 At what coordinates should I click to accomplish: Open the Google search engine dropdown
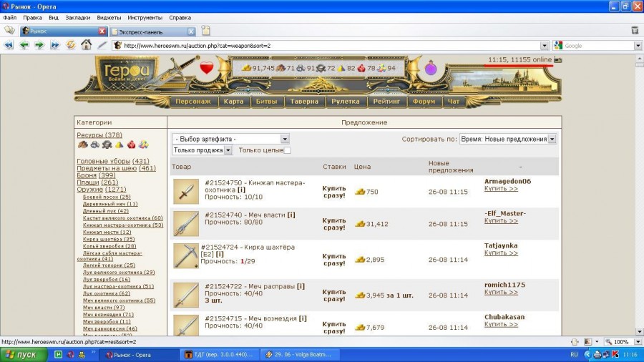point(638,46)
